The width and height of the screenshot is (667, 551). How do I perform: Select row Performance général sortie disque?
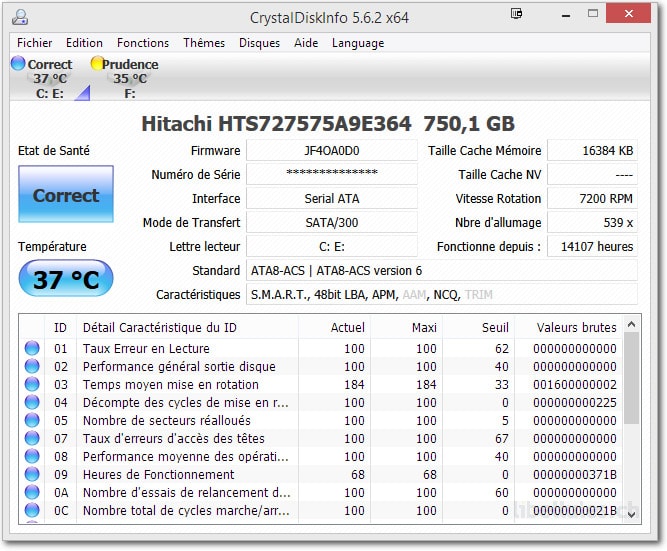(x=321, y=366)
